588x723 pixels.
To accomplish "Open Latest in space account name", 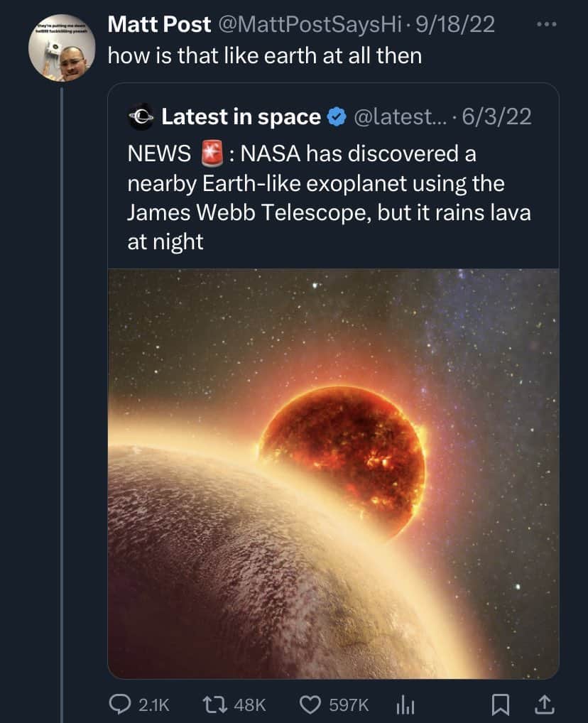I will click(241, 117).
